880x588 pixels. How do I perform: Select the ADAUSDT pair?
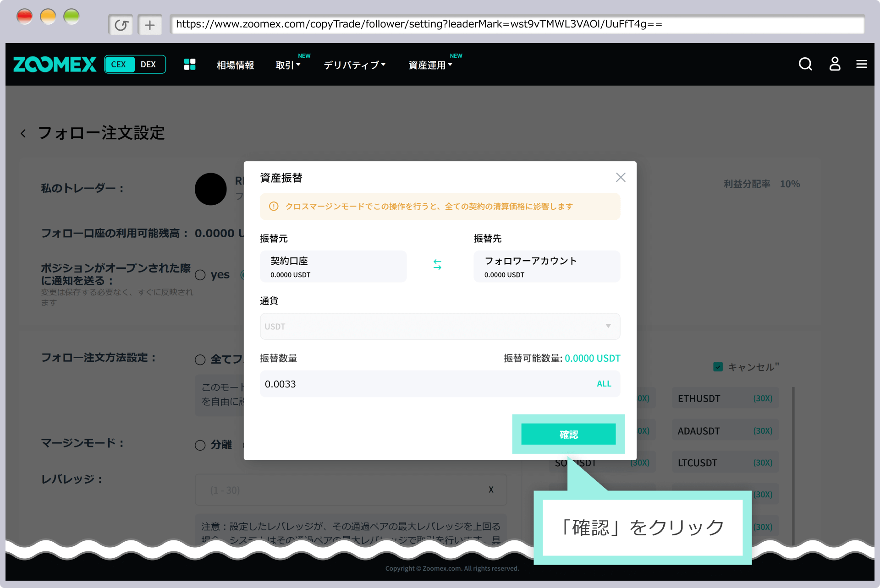[x=725, y=431]
